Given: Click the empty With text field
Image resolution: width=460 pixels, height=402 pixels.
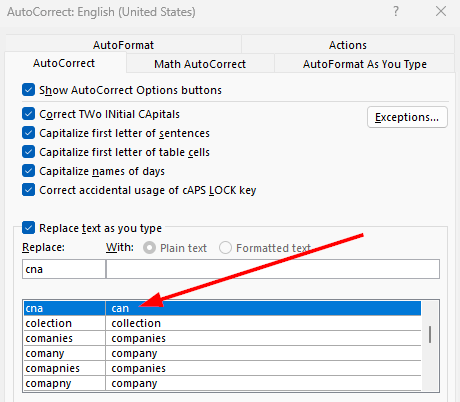Looking at the screenshot, I should [273, 269].
